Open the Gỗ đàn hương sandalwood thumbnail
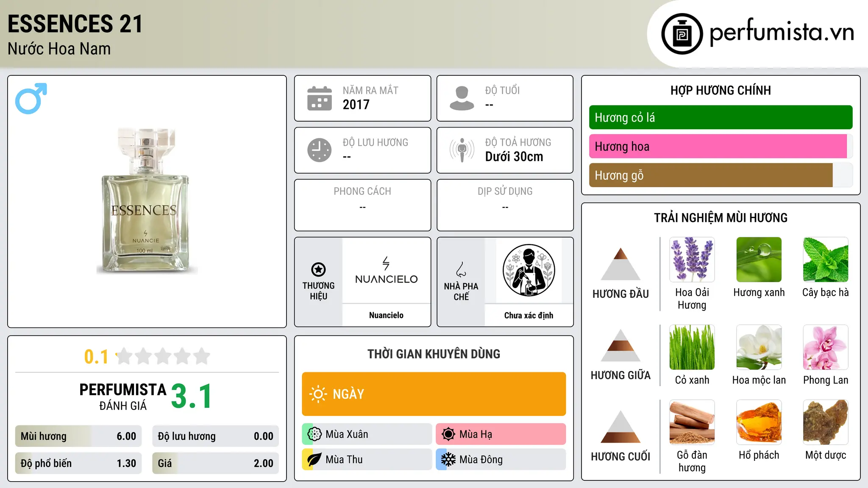 (x=692, y=422)
